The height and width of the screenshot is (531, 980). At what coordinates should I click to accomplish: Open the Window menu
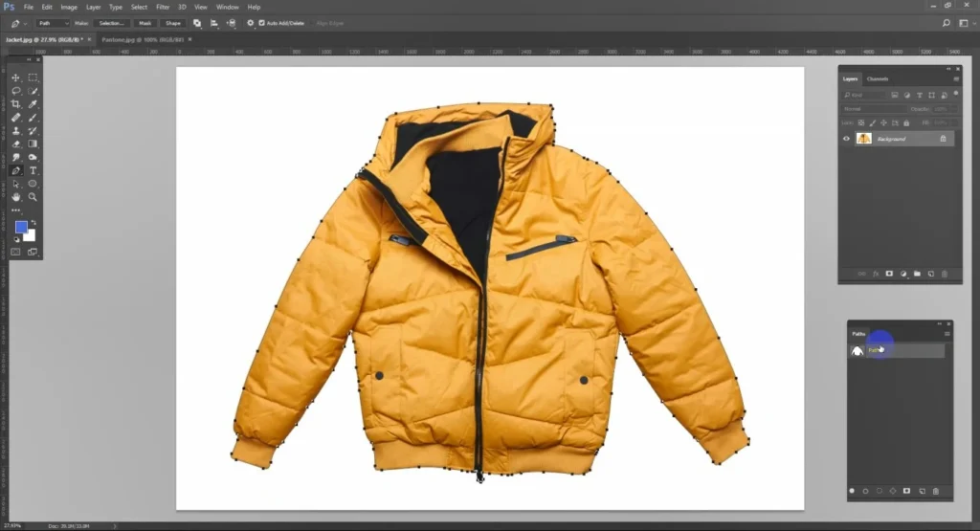click(227, 7)
